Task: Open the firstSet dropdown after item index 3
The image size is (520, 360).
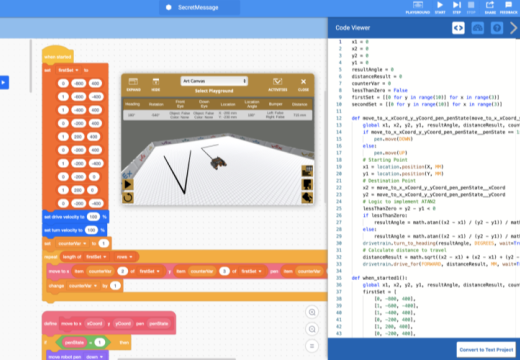Action: click(251, 271)
